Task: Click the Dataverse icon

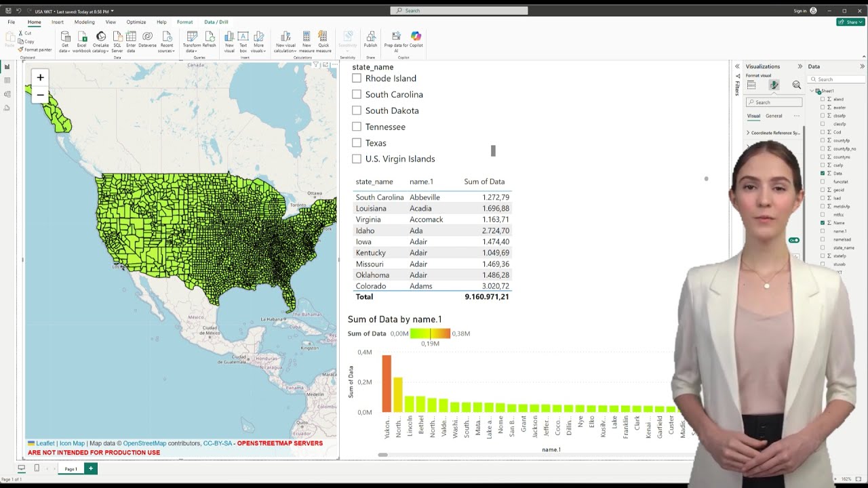Action: click(x=147, y=36)
